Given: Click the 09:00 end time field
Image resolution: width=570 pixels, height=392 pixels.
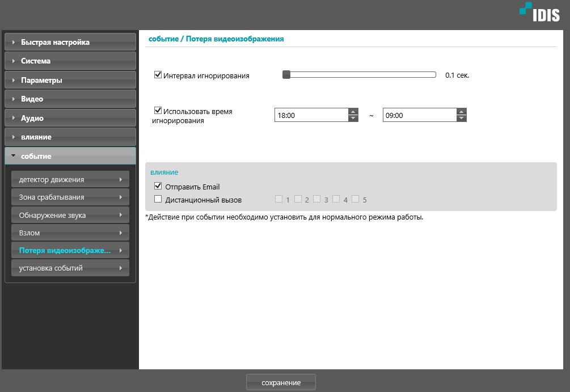Looking at the screenshot, I should pos(420,115).
